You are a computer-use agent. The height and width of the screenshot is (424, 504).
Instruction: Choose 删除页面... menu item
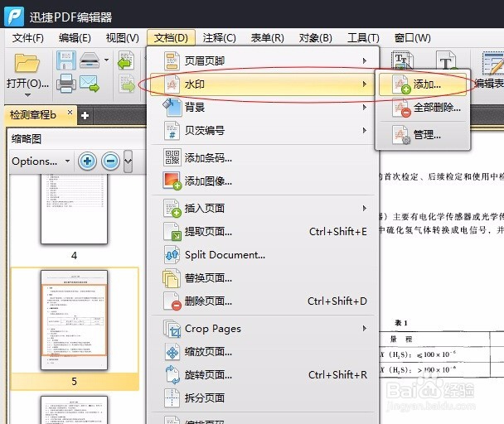pyautogui.click(x=262, y=301)
